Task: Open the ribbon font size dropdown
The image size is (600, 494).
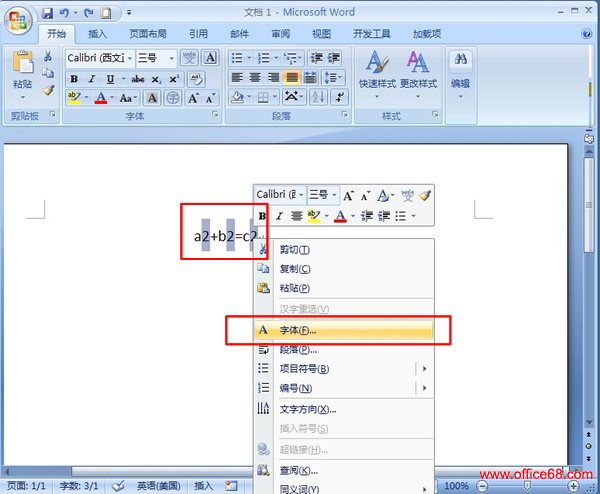Action: [172, 58]
